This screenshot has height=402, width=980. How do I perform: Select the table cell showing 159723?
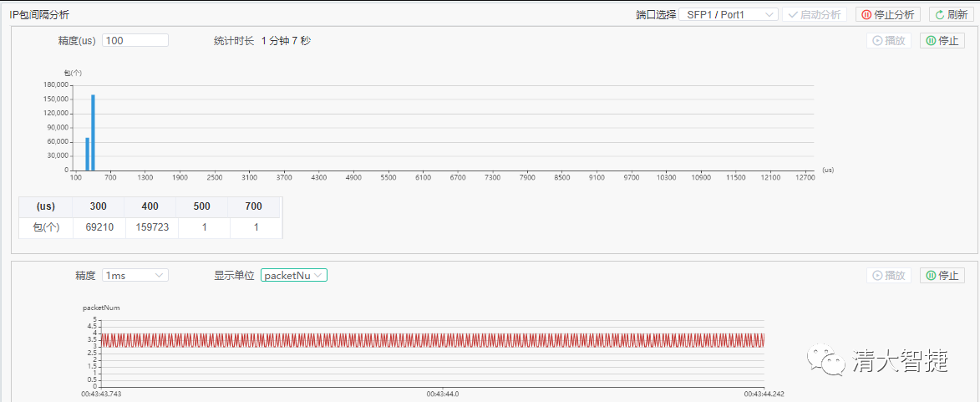[x=150, y=228]
